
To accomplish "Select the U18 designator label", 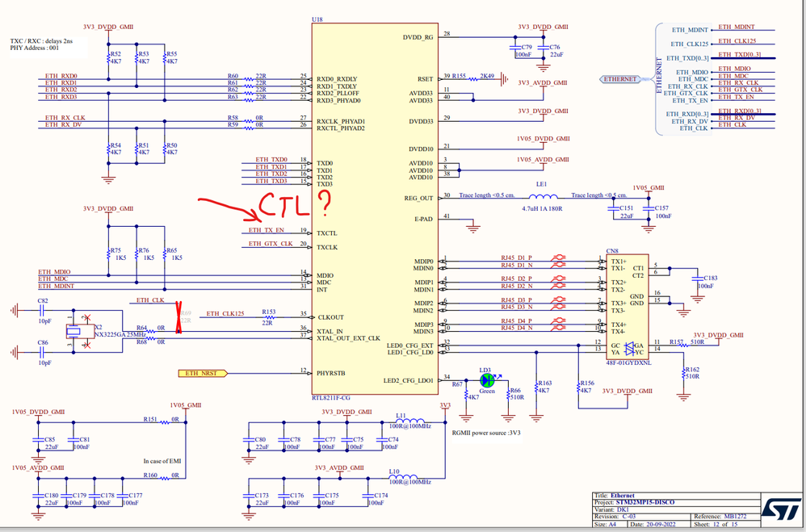I will point(317,19).
